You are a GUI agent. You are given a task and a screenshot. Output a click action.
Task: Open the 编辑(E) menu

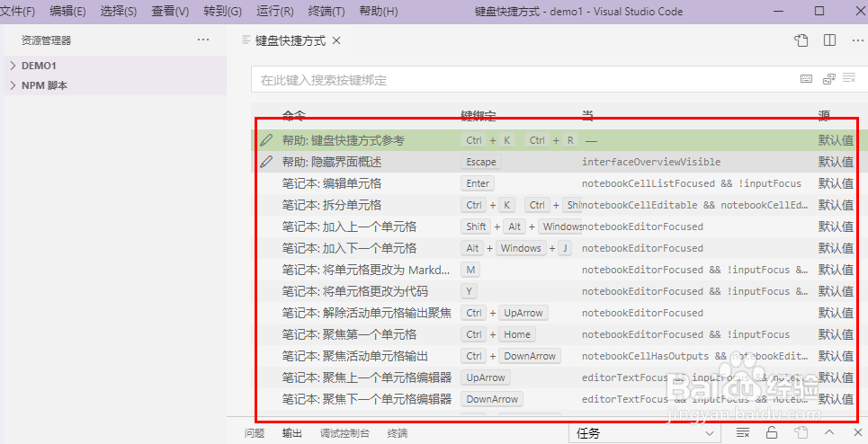[67, 12]
